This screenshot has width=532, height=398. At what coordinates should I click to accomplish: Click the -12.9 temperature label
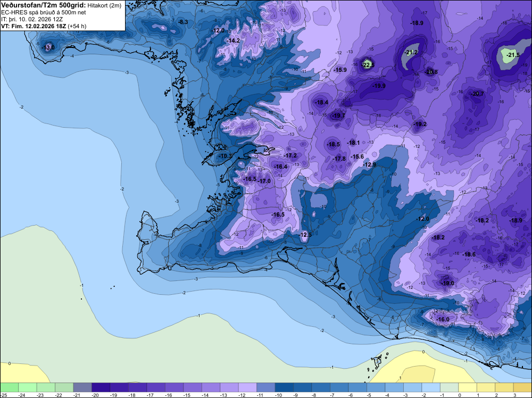(370, 164)
